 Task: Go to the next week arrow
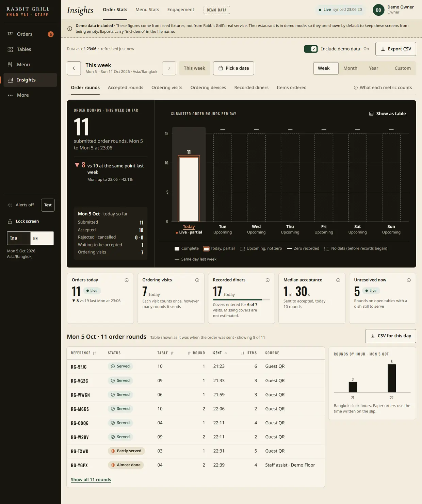[x=169, y=68]
